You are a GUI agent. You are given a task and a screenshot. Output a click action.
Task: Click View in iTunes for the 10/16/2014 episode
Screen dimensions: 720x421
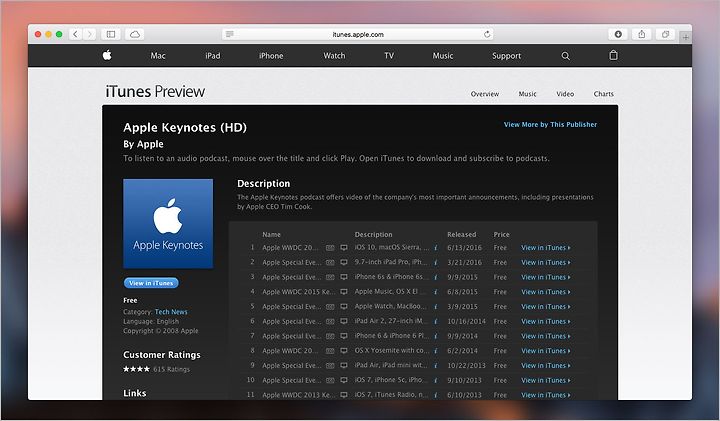tap(546, 321)
